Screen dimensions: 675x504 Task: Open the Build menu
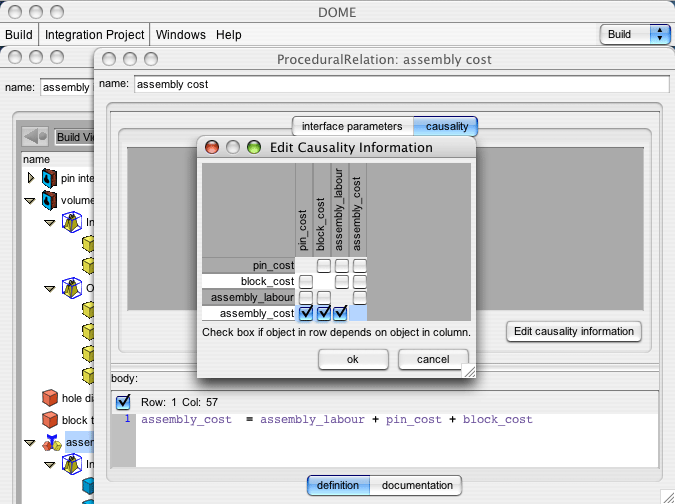click(19, 34)
